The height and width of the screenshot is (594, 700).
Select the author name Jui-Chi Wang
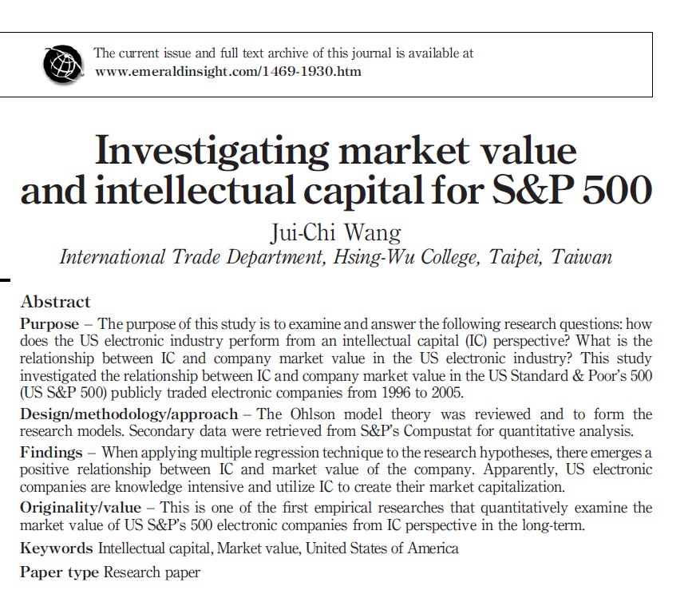click(335, 233)
